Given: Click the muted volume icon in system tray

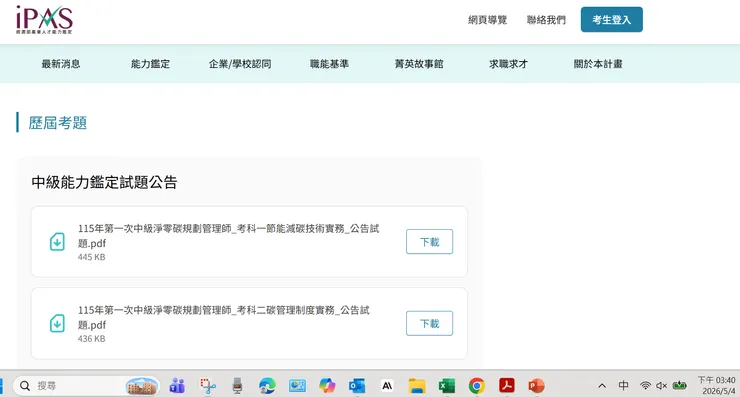Looking at the screenshot, I should pos(661,386).
